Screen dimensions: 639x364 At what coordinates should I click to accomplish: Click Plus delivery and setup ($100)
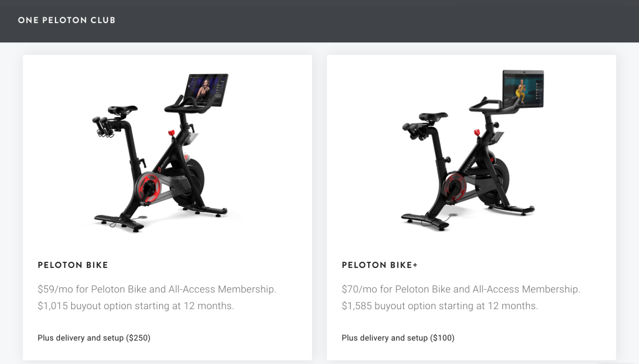(398, 338)
